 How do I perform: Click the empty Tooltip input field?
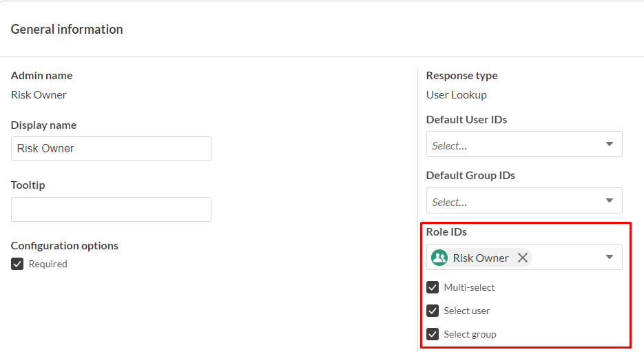point(111,209)
